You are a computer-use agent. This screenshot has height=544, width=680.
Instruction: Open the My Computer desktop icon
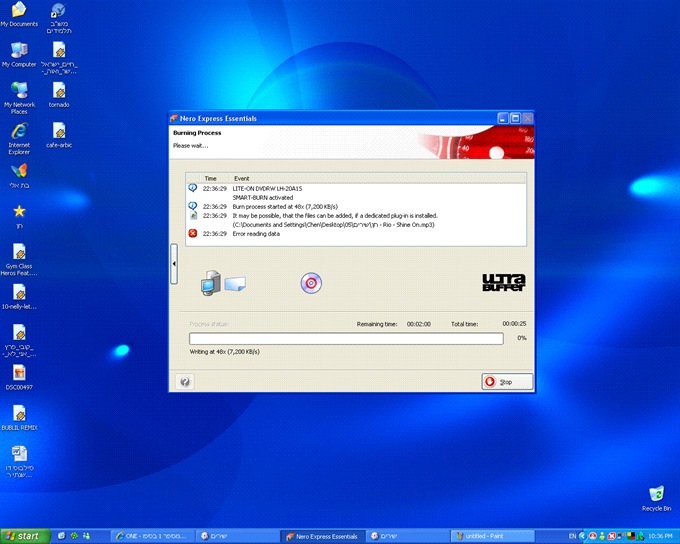coord(19,50)
